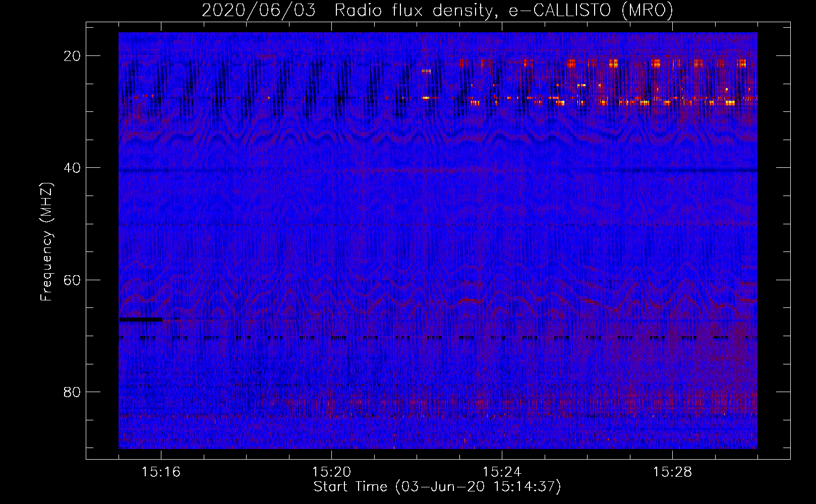Click the 'Frequency (MHZ)' axis label
The height and width of the screenshot is (504, 816).
coord(46,242)
